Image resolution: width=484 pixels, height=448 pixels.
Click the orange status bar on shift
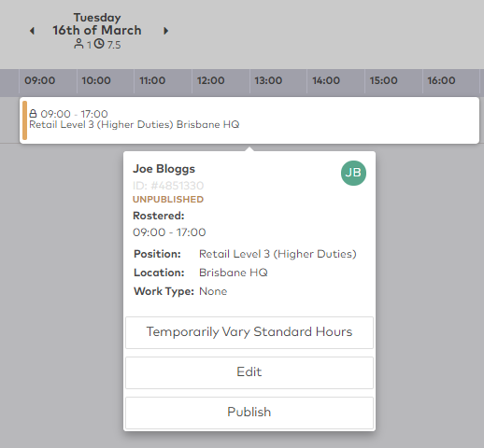click(x=24, y=120)
